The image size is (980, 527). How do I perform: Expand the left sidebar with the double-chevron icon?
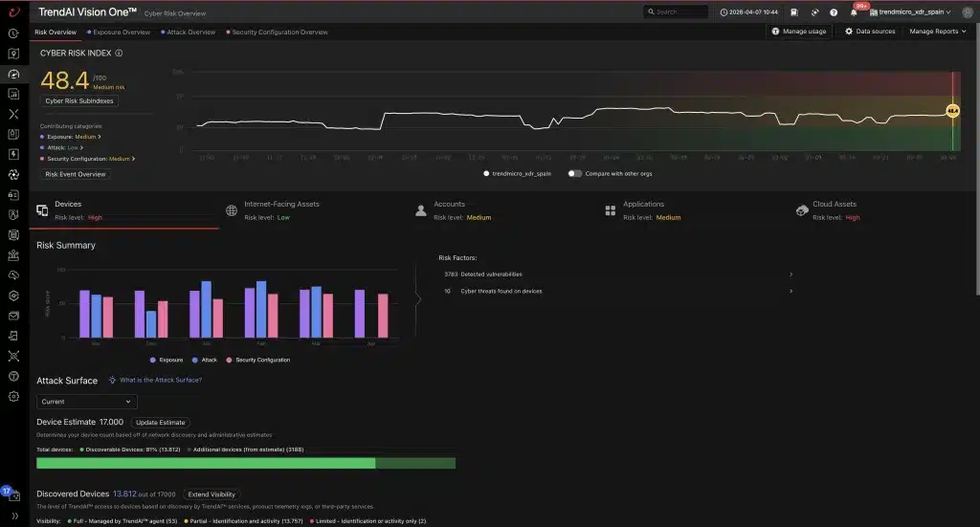[x=14, y=516]
